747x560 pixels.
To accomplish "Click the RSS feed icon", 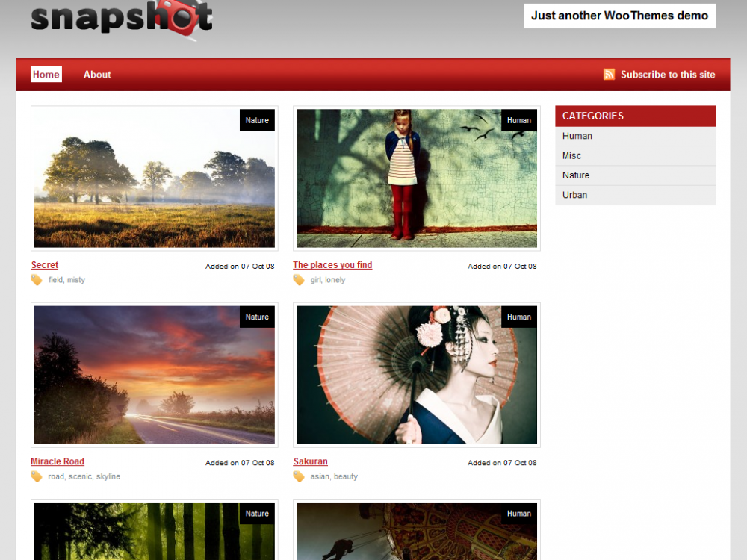I will tap(609, 74).
